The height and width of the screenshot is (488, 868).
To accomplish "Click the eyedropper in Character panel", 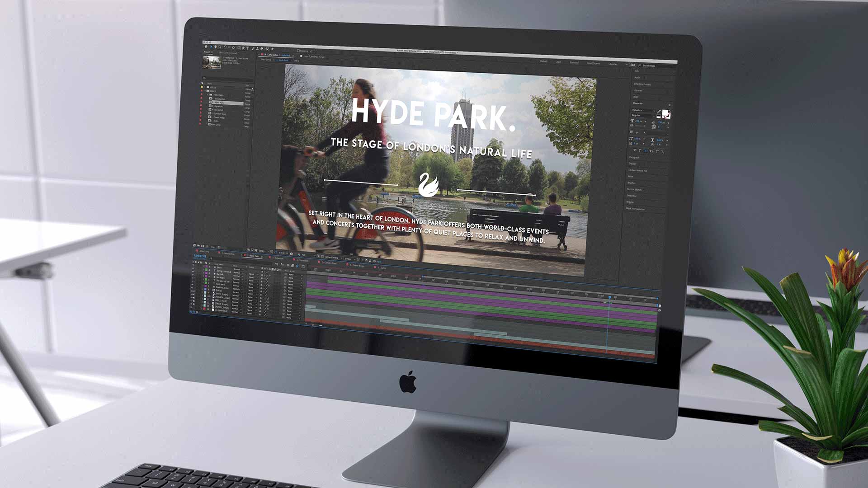I will pos(659,111).
